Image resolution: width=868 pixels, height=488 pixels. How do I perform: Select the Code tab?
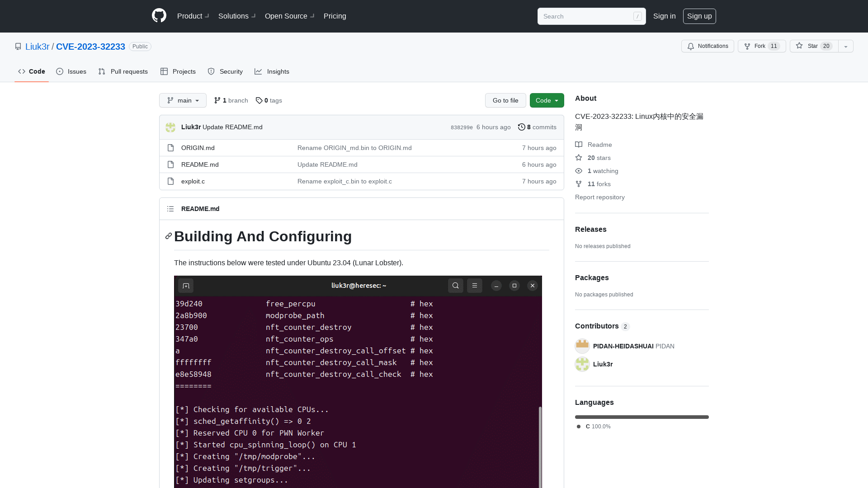point(31,71)
